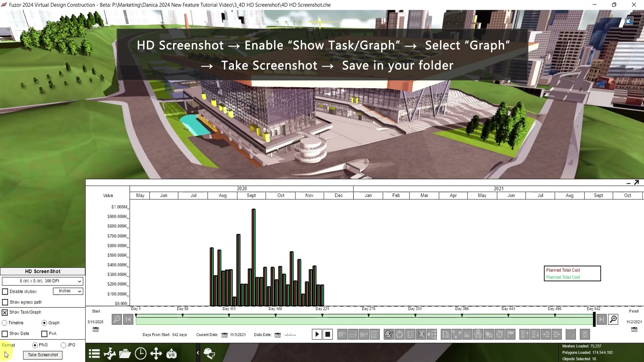Click the stopwatch timer icon

(500, 334)
